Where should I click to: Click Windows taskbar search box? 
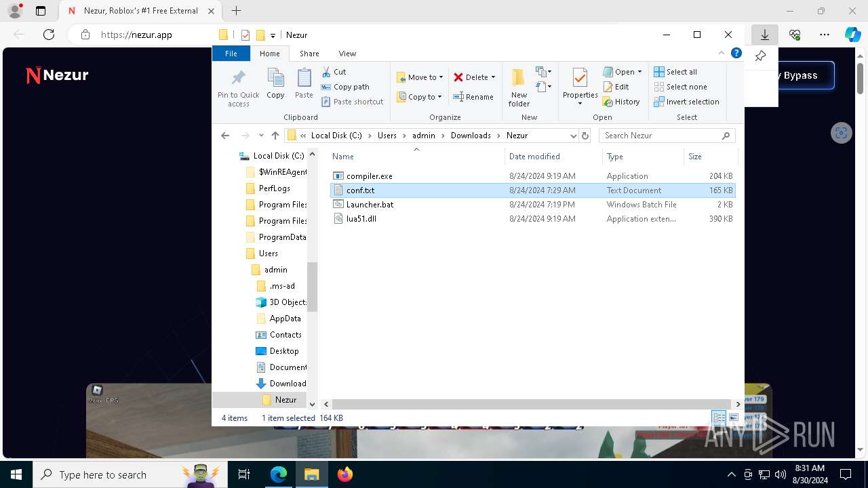click(x=129, y=474)
